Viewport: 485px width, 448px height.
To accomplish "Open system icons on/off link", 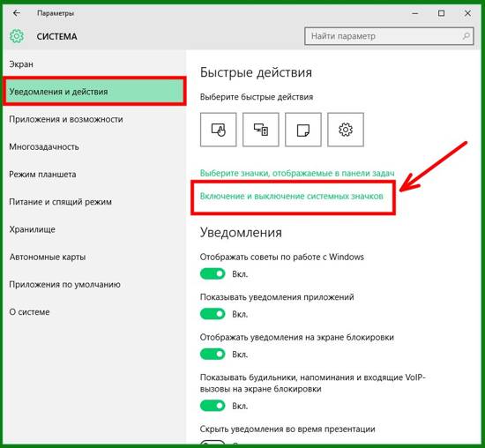I will [x=292, y=196].
